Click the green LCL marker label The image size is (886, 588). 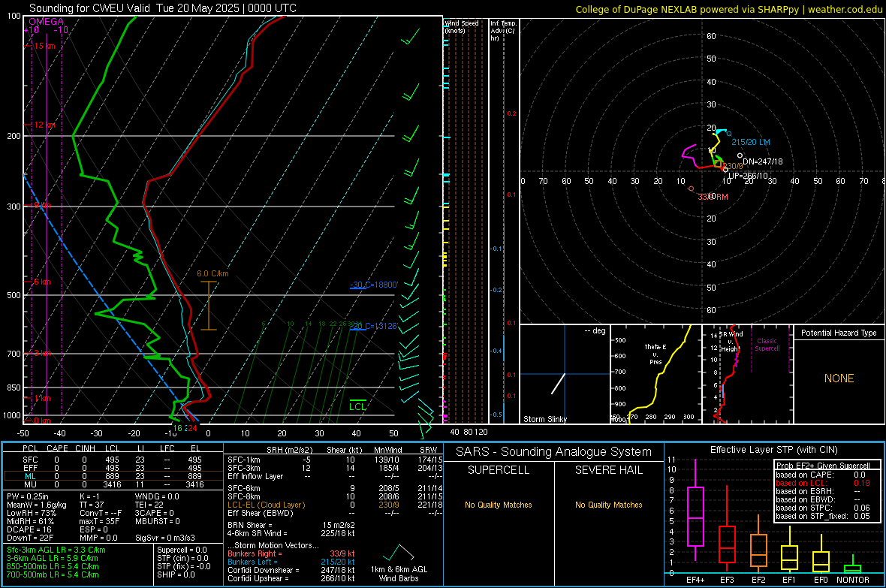click(x=357, y=406)
